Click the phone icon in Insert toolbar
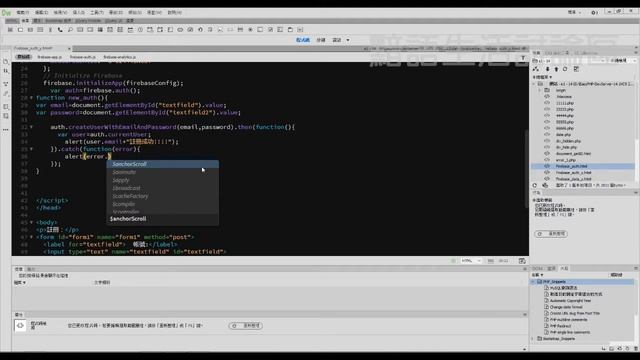640x360 pixels. point(60,30)
